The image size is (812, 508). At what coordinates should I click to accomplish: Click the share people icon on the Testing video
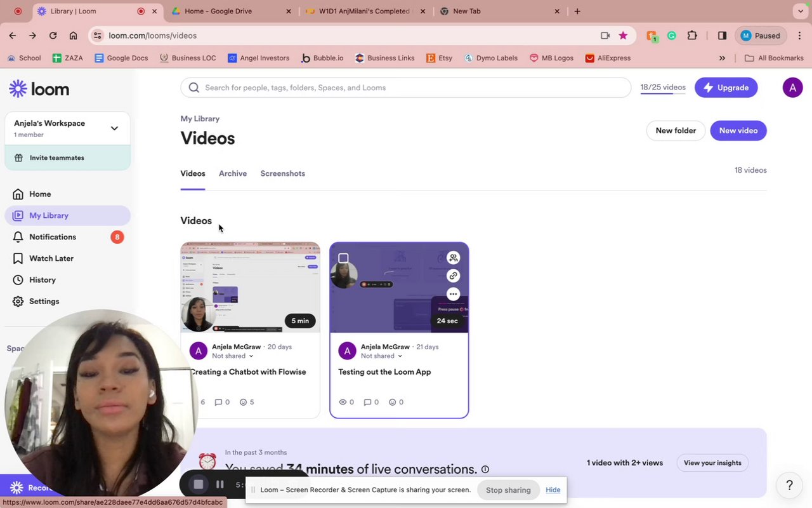pyautogui.click(x=453, y=257)
